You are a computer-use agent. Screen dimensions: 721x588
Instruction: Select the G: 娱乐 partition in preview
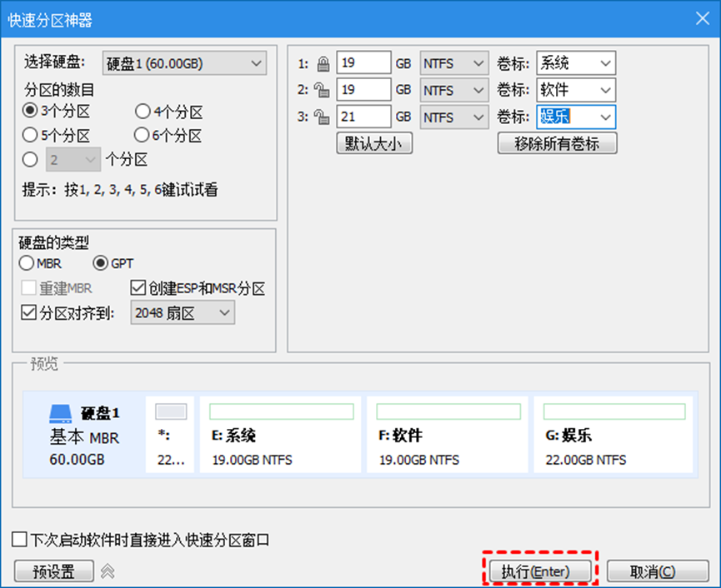point(613,435)
